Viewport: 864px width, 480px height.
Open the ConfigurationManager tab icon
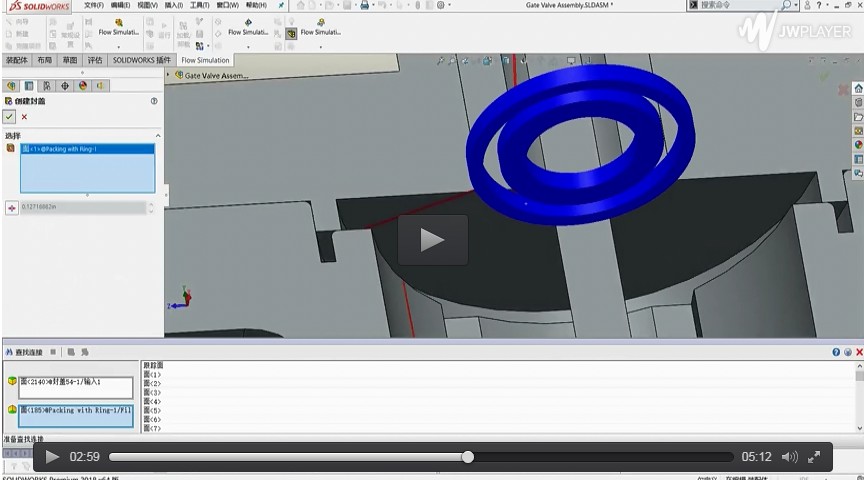tap(47, 86)
